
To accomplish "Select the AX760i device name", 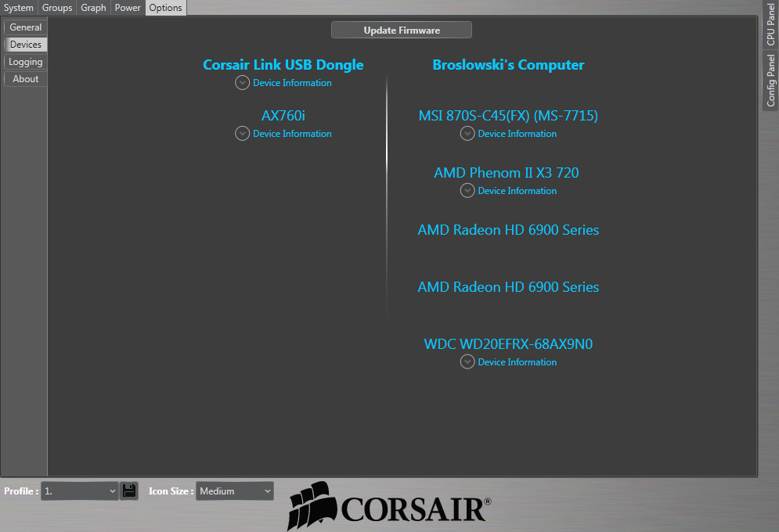I will pyautogui.click(x=283, y=116).
